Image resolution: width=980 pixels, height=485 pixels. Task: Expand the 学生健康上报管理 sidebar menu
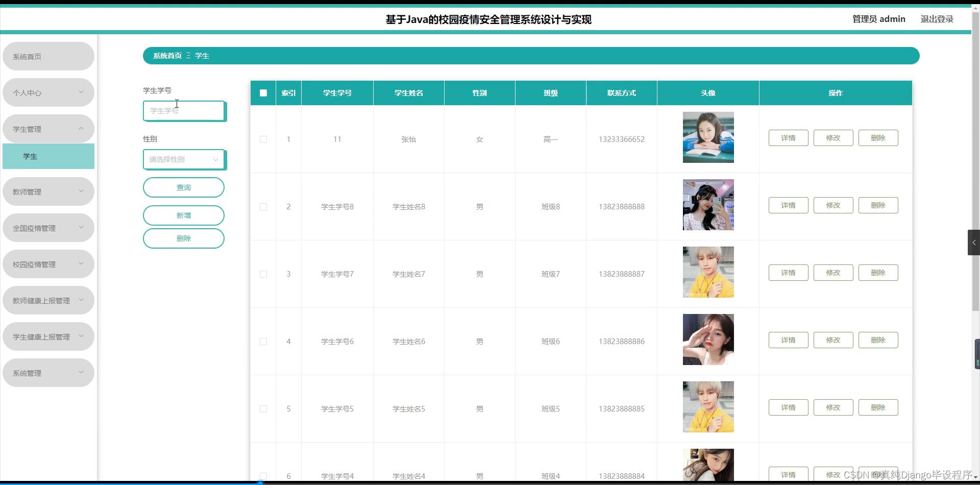click(x=48, y=336)
